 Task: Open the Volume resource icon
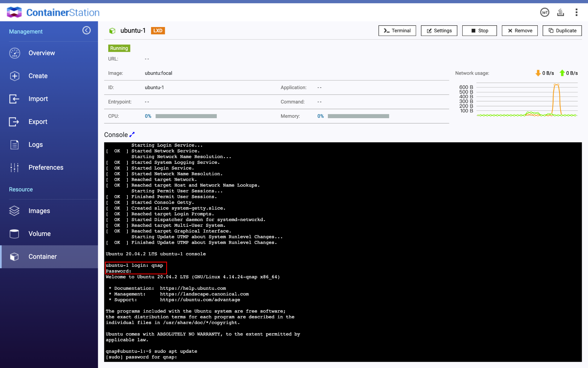[14, 234]
